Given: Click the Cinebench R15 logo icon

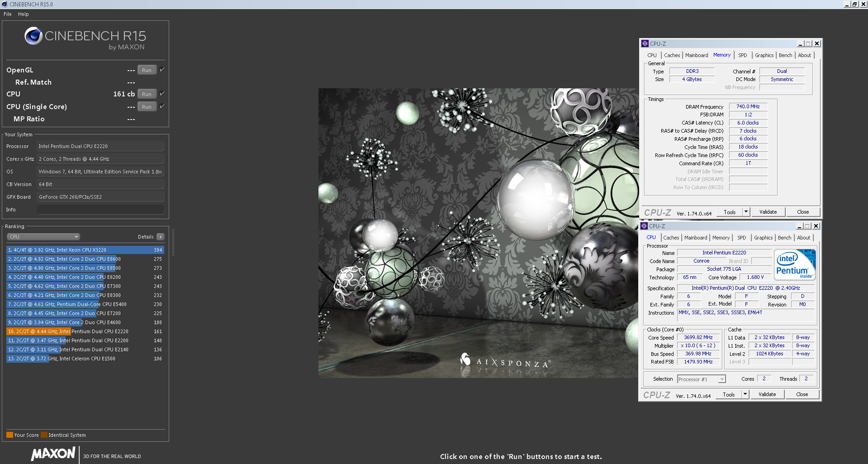Looking at the screenshot, I should tap(33, 36).
